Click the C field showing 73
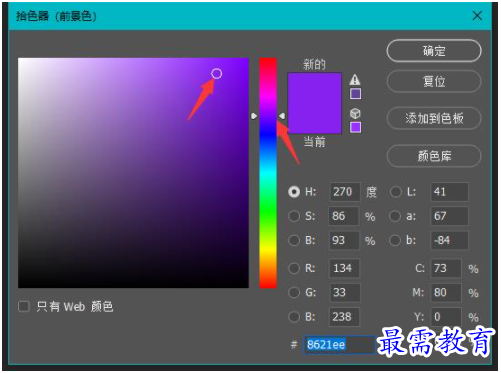Image resolution: width=501 pixels, height=373 pixels. 446,268
